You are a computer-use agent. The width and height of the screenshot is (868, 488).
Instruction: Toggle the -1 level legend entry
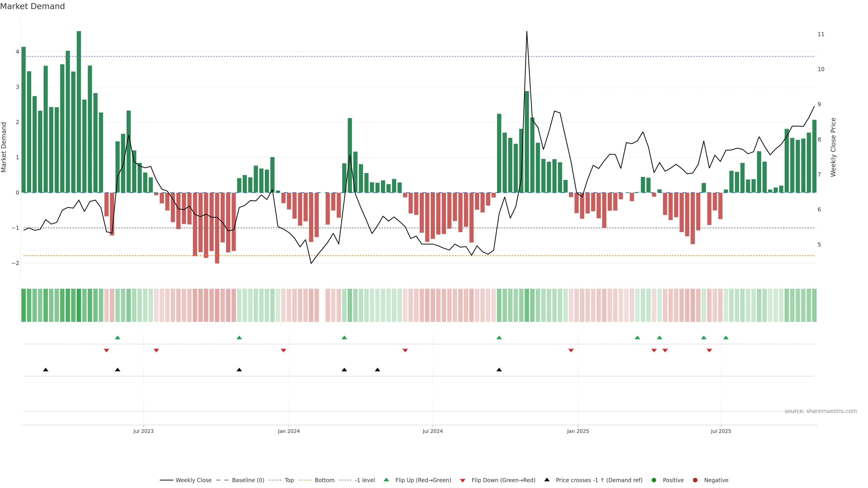point(365,480)
